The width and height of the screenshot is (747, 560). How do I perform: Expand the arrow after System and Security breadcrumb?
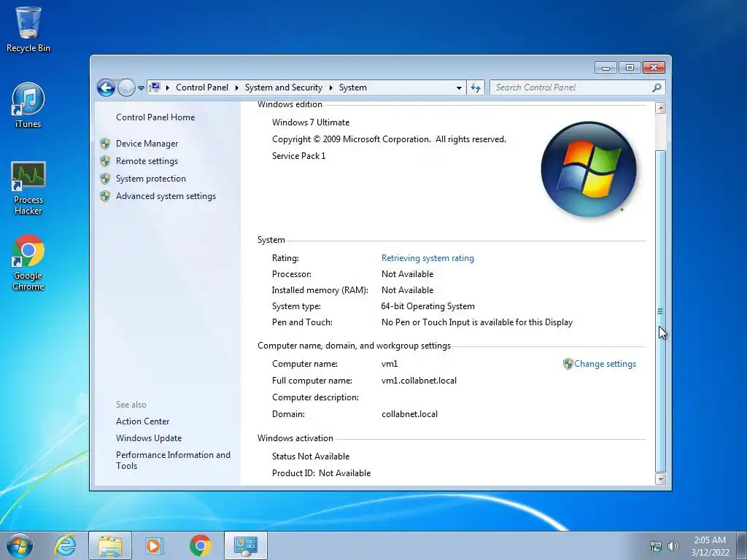[330, 87]
